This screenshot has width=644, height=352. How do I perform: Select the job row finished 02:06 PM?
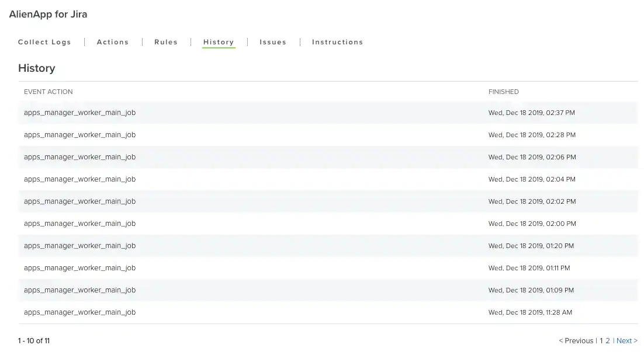point(328,156)
